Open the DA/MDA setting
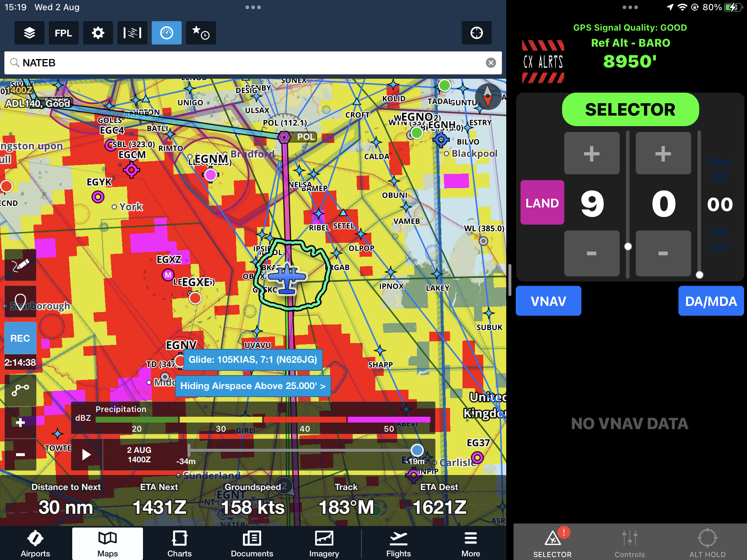Image resolution: width=747 pixels, height=560 pixels. 711,301
